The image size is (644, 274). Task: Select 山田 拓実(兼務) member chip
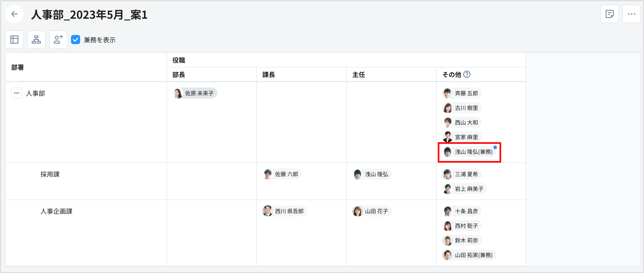point(469,255)
